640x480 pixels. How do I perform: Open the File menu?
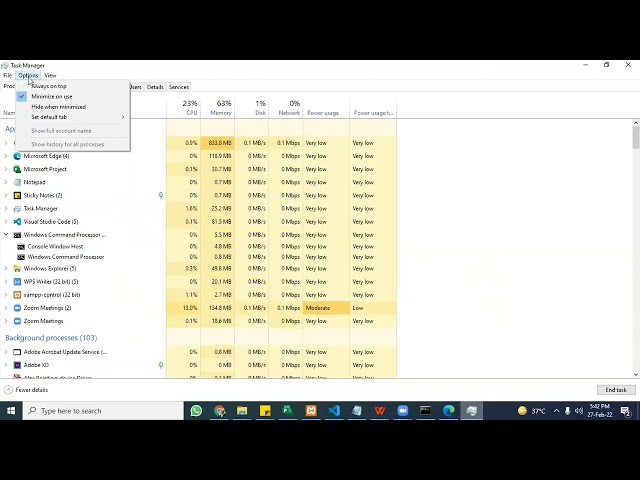coord(7,76)
